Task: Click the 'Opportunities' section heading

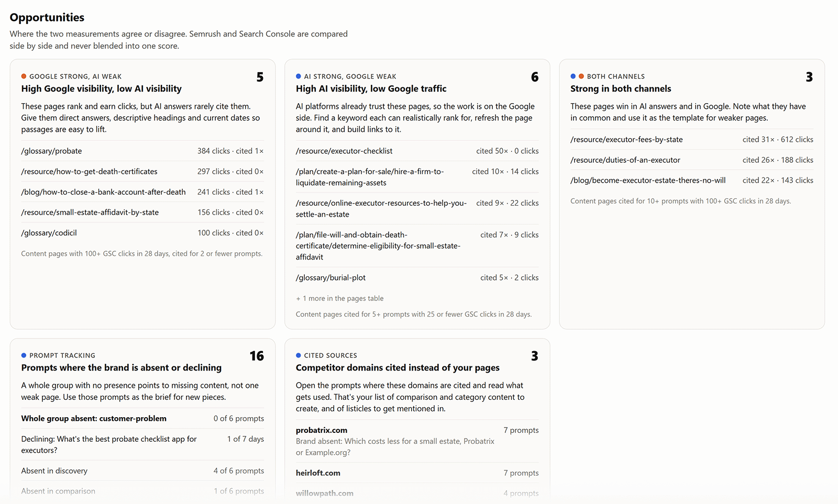Action: [47, 17]
